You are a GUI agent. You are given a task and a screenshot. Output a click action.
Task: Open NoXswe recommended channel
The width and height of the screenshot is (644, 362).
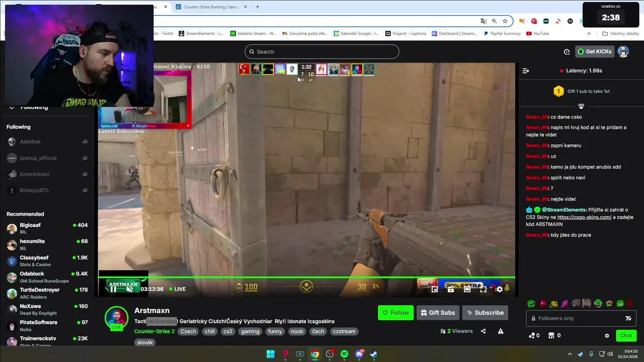[47, 309]
